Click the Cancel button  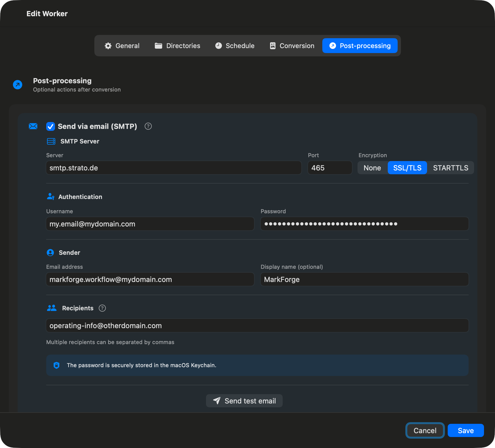coord(425,430)
